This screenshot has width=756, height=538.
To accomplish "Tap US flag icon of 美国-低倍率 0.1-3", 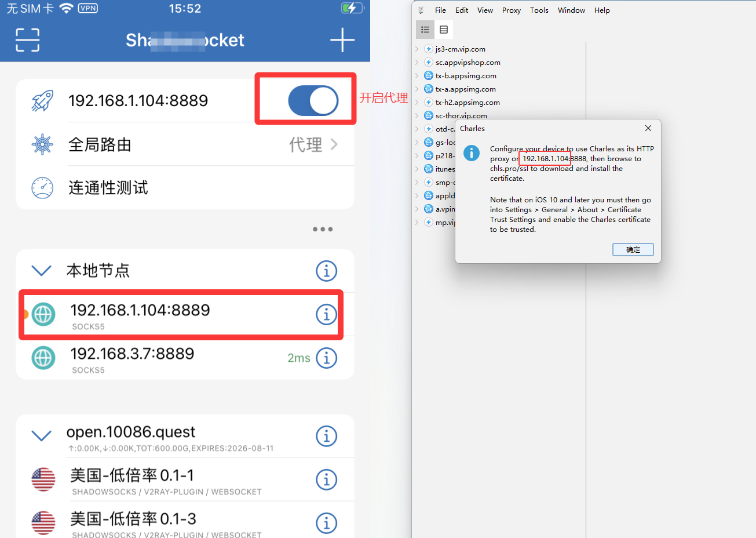I will pos(43,523).
